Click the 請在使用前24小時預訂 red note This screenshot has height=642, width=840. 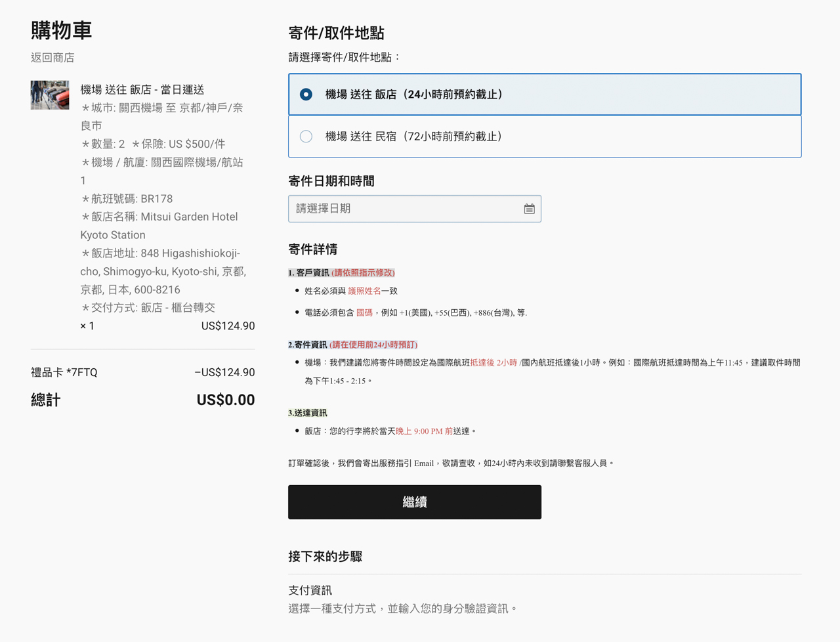click(x=373, y=345)
